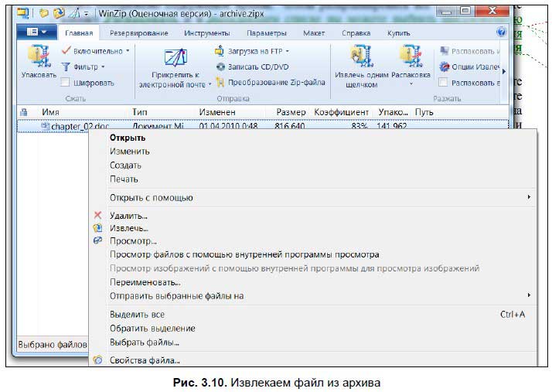Click the Упаковать (pack) icon
Viewport: 552px width, 392px height.
38,58
